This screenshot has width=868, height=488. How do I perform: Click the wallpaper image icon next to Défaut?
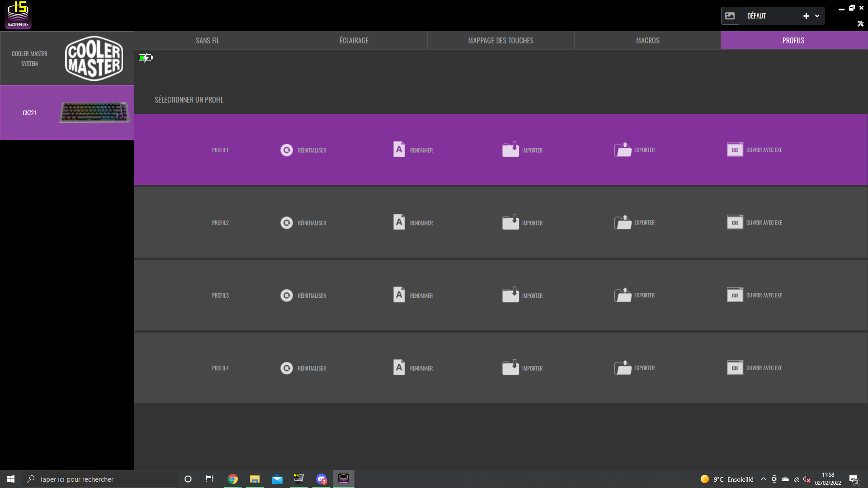tap(730, 16)
